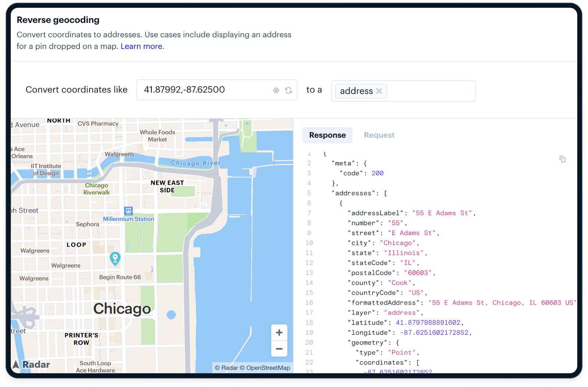Click the Radar logo at the map corner
Screen dimensions: 588x387
(31, 365)
